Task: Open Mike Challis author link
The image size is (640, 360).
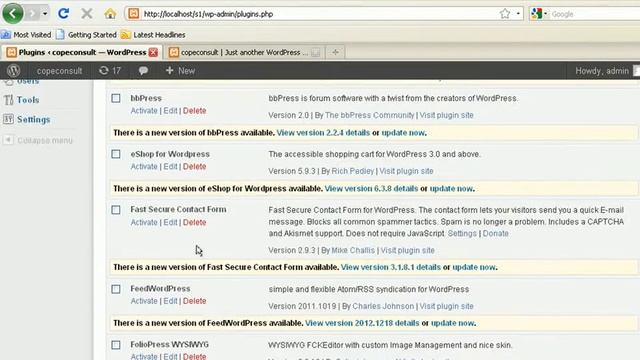Action: point(353,250)
